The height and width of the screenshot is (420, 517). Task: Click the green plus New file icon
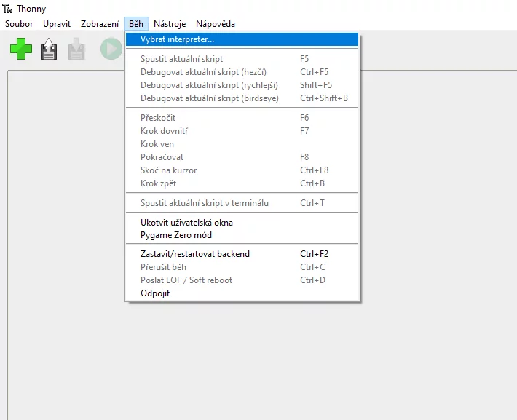coord(21,49)
